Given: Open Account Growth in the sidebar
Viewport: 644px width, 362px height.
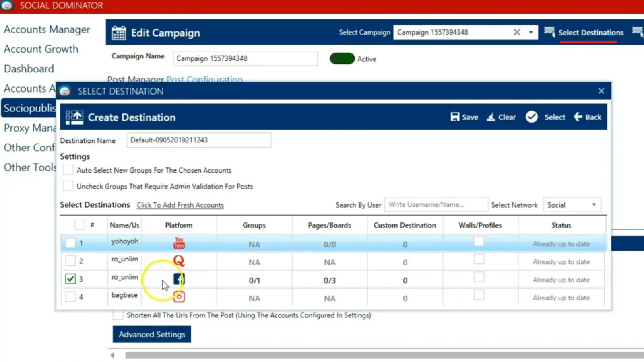Looking at the screenshot, I should (41, 49).
